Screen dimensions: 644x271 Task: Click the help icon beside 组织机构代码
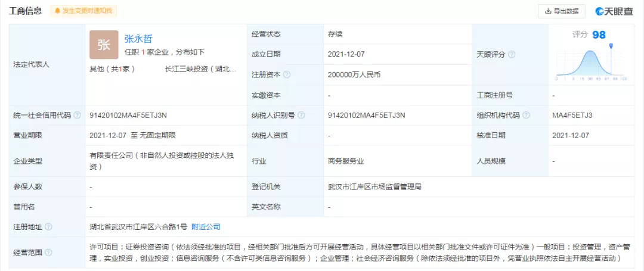click(x=527, y=116)
